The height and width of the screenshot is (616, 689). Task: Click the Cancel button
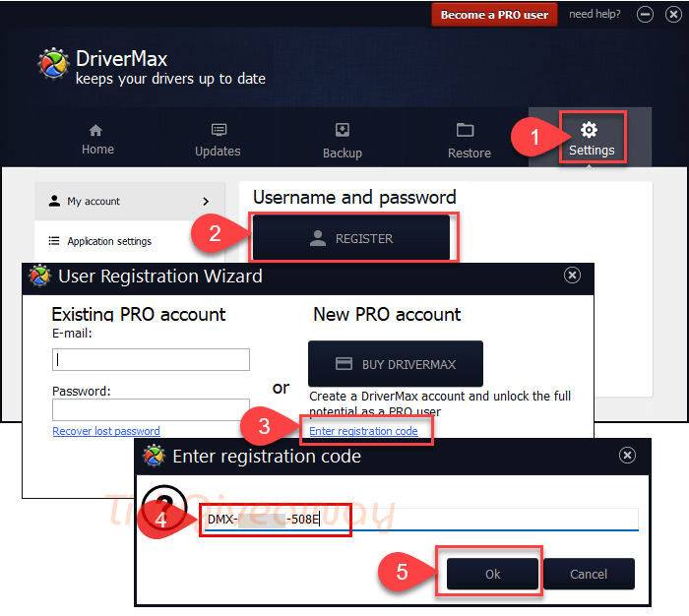(x=589, y=574)
